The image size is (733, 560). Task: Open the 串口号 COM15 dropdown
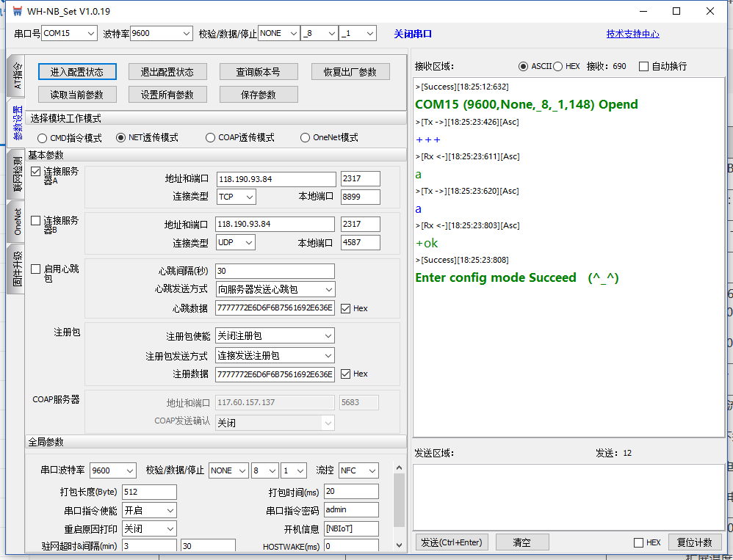point(69,34)
